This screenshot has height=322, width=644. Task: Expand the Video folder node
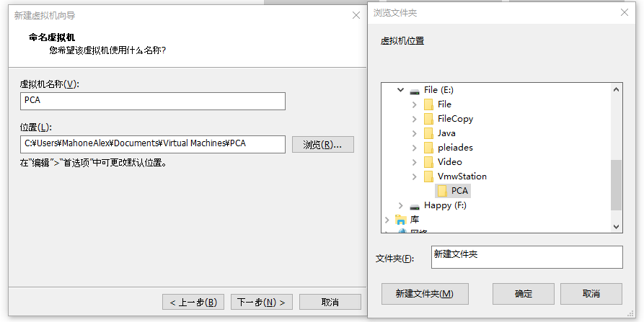click(415, 162)
